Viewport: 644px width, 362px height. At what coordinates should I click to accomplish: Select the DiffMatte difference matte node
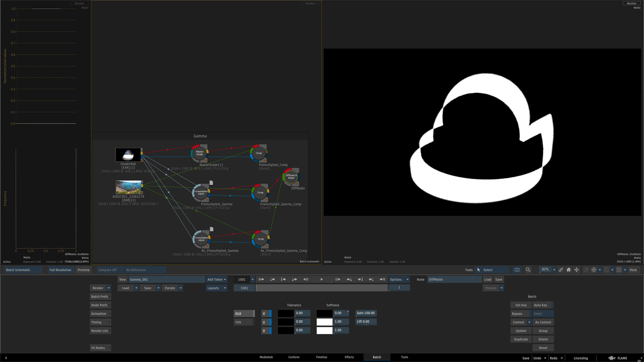291,177
